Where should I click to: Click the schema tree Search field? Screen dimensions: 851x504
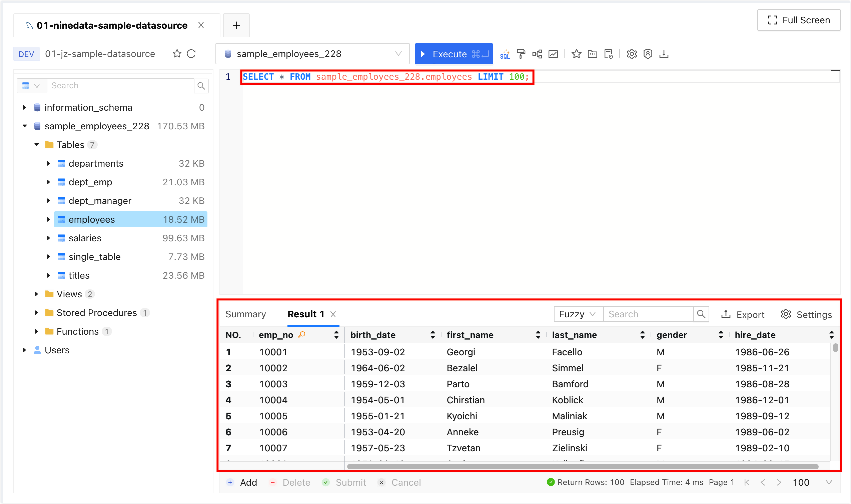[x=121, y=86]
